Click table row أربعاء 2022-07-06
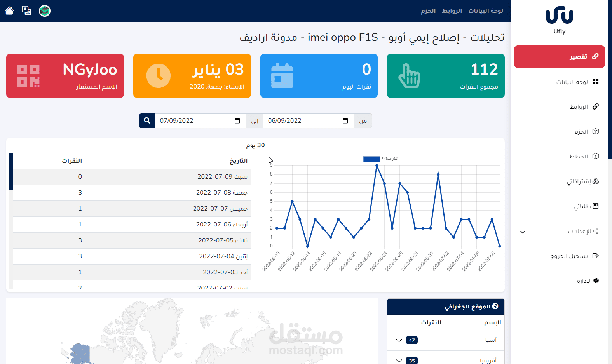 [x=132, y=225]
